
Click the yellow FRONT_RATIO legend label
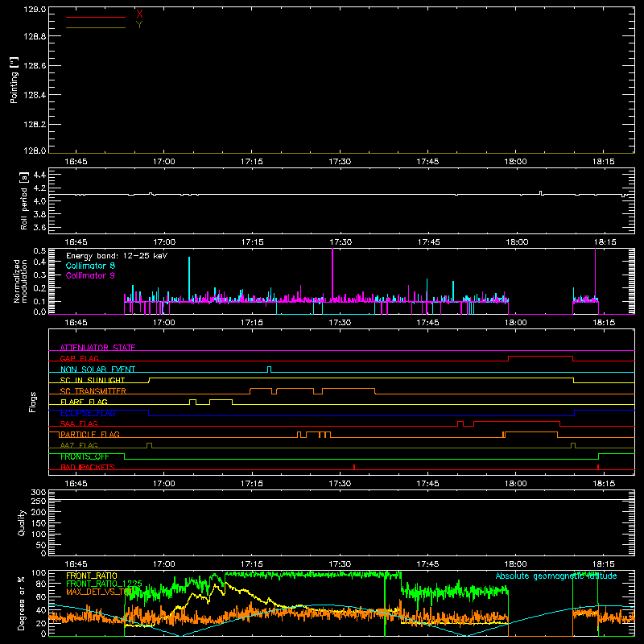[92, 576]
